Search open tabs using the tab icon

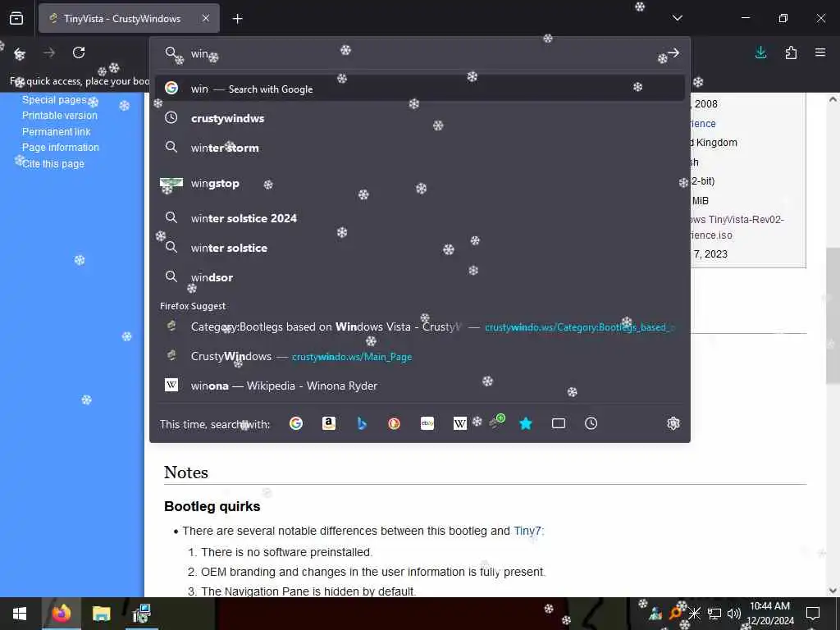coord(559,424)
